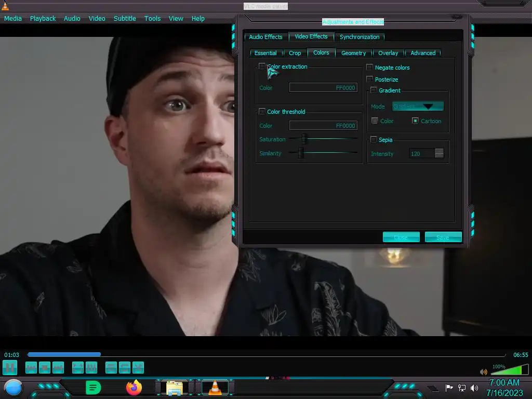Enable Color extraction checkbox
The height and width of the screenshot is (399, 532).
[x=262, y=66]
